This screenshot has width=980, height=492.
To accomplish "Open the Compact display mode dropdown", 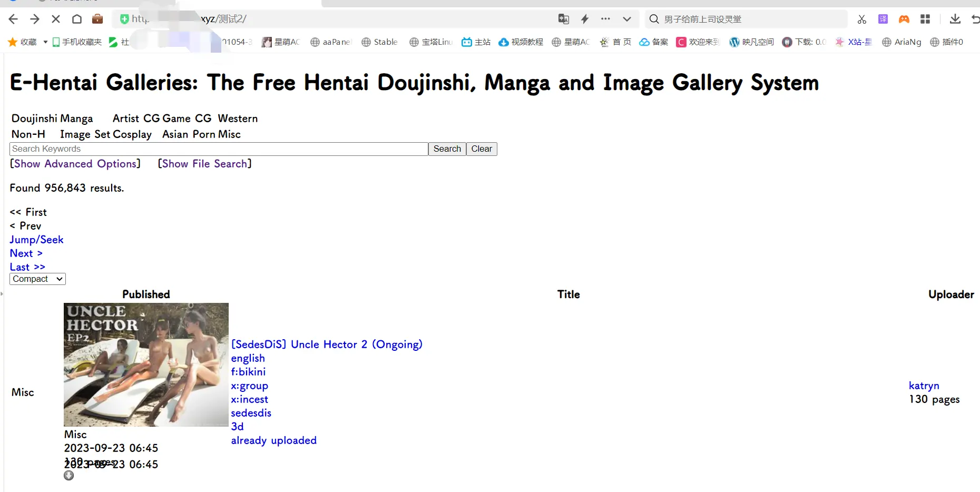I will point(37,279).
